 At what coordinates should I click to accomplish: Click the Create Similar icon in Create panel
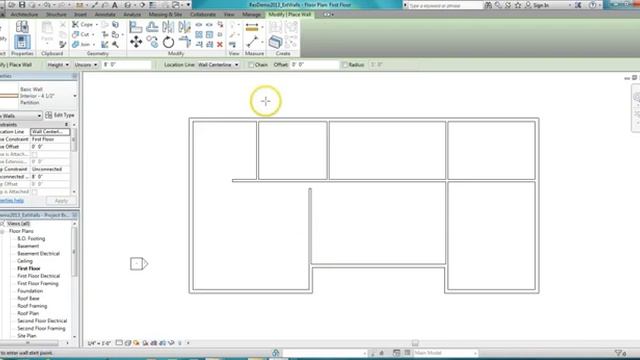pyautogui.click(x=276, y=42)
